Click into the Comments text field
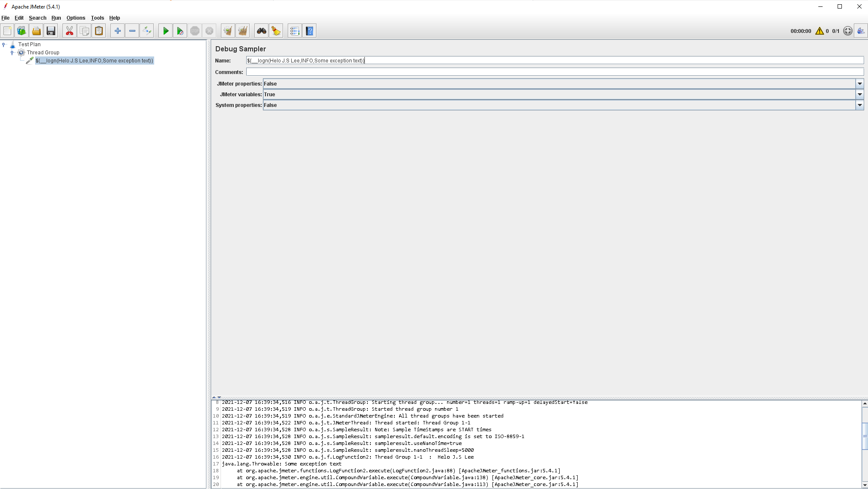Viewport: 868px width, 489px height. click(x=555, y=72)
